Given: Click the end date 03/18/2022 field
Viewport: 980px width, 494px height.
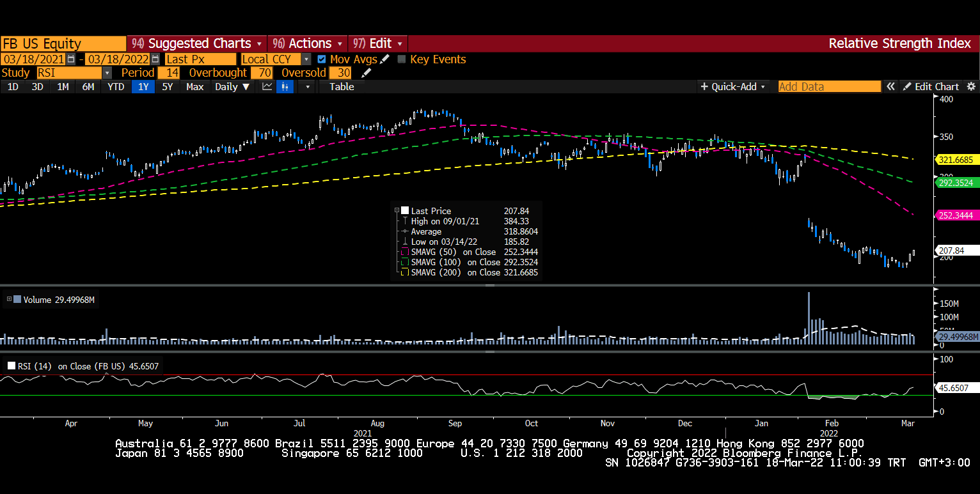Looking at the screenshot, I should tap(118, 59).
